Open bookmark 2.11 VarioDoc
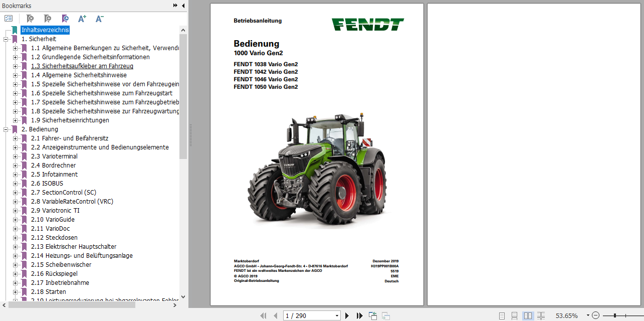 coord(50,229)
